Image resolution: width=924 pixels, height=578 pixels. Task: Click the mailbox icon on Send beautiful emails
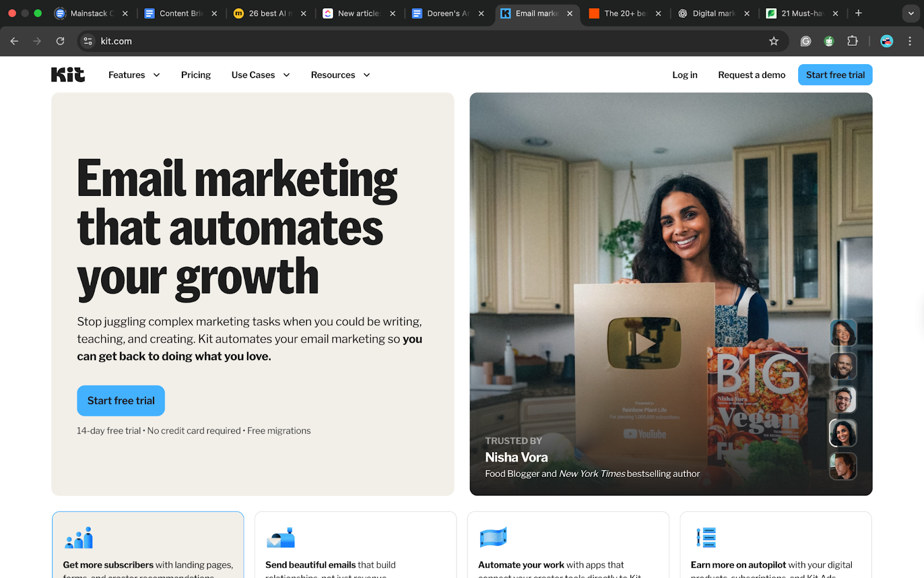click(x=281, y=538)
